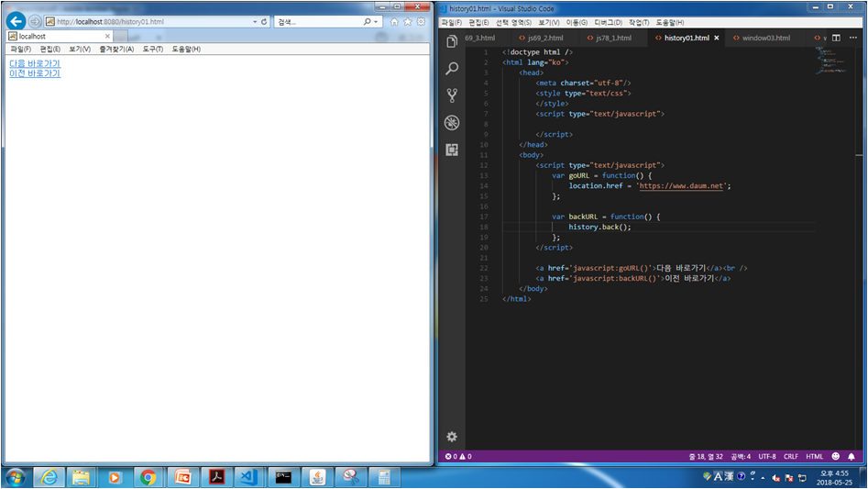Open 즐겨찾기(A) menu in Internet Explorer
Viewport: 868px width, 489px height.
coord(116,50)
